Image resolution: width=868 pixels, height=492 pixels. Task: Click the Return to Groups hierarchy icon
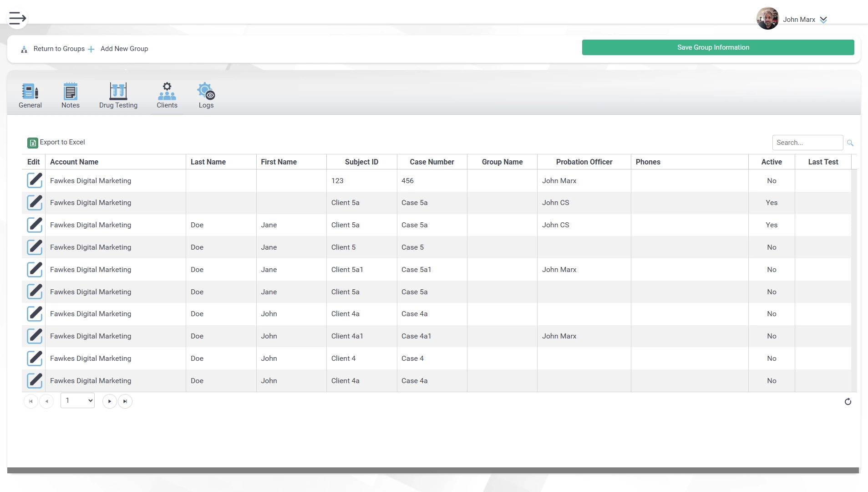(24, 49)
